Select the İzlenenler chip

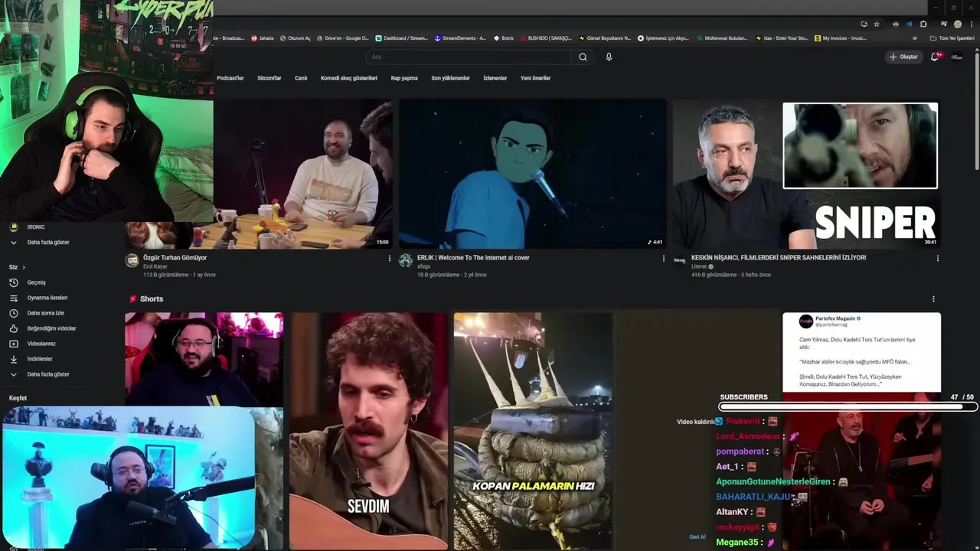coord(495,78)
